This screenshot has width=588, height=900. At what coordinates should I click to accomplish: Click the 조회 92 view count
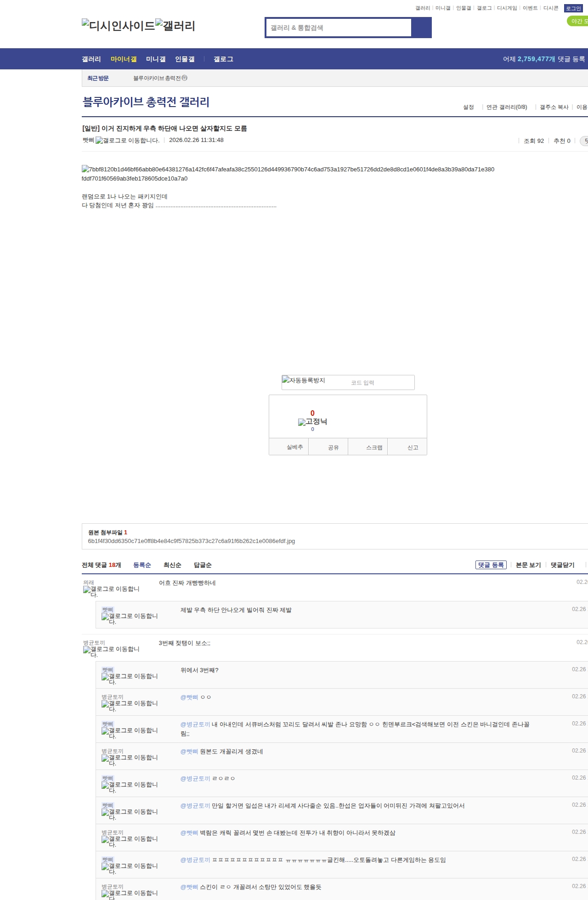pyautogui.click(x=534, y=141)
